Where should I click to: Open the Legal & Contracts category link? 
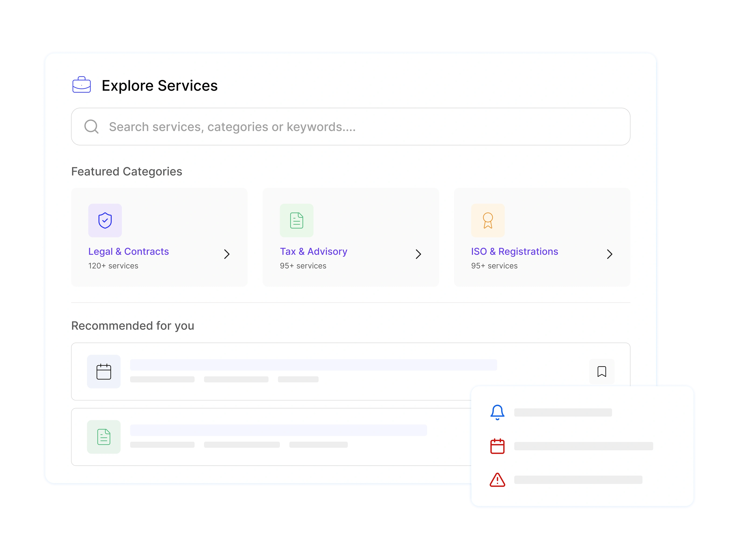(x=129, y=251)
